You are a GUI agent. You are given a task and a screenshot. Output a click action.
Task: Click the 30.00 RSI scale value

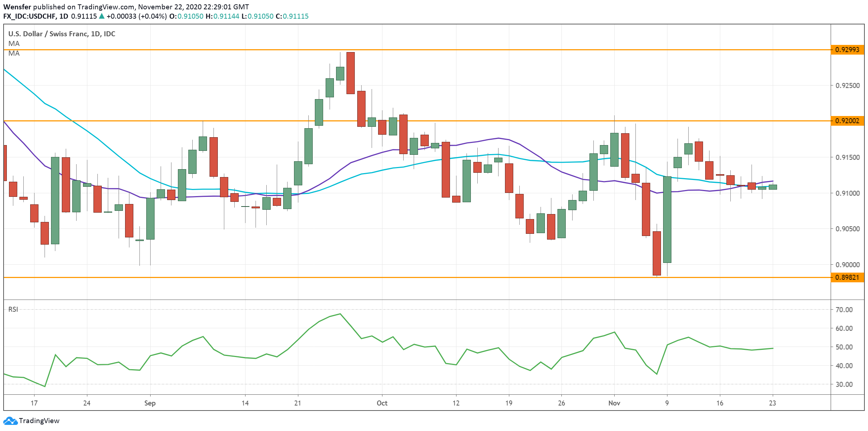pyautogui.click(x=844, y=384)
